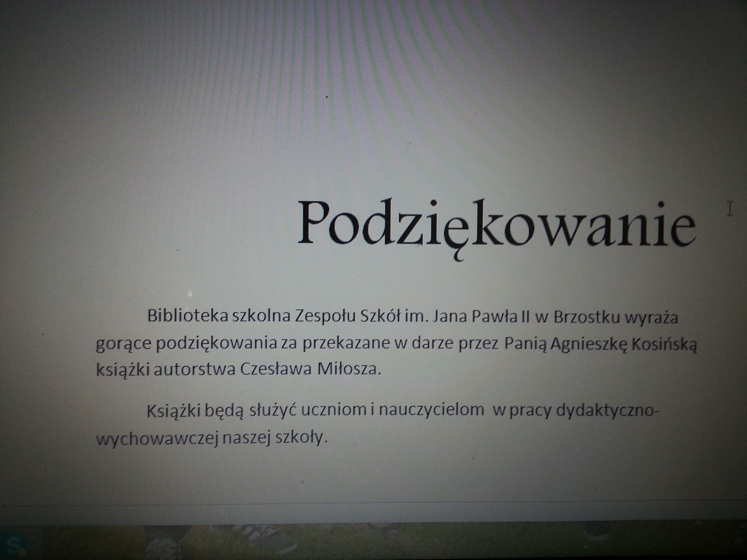747x560 pixels.
Task: Click the word gorące at line start
Action: coord(124,344)
